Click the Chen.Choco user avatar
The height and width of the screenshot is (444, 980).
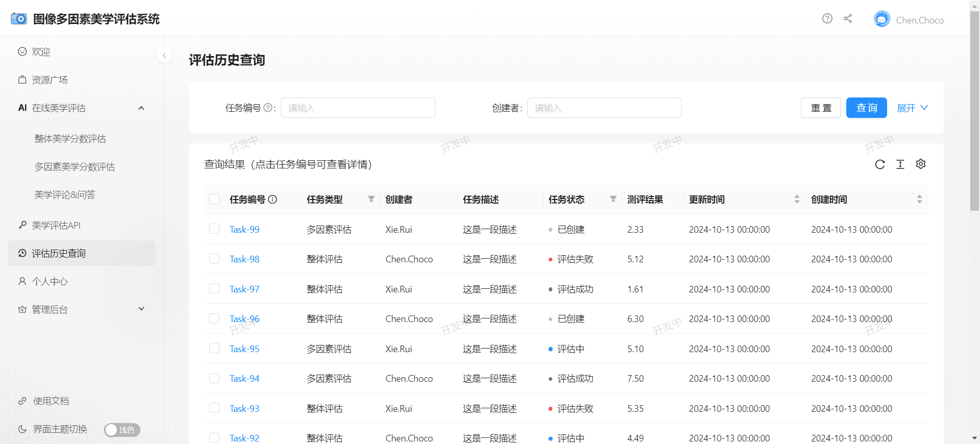tap(881, 19)
